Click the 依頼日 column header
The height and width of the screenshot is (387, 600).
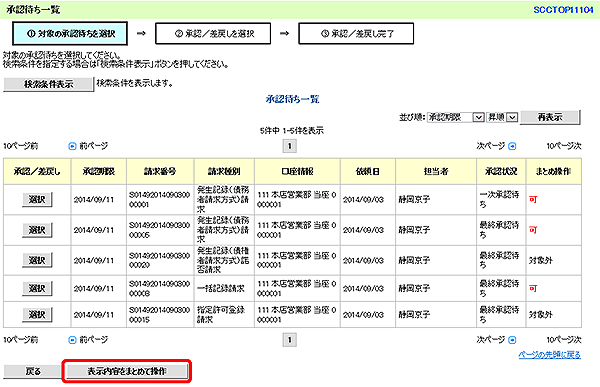pyautogui.click(x=368, y=171)
